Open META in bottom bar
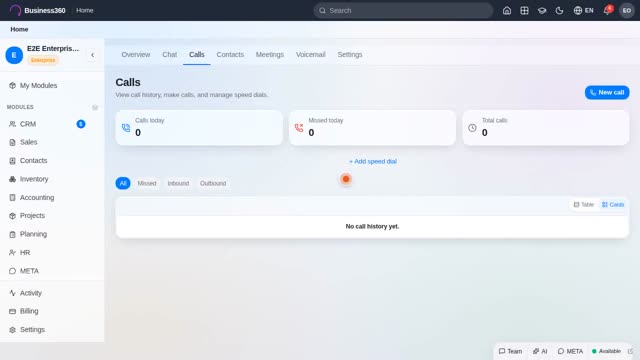 point(570,351)
